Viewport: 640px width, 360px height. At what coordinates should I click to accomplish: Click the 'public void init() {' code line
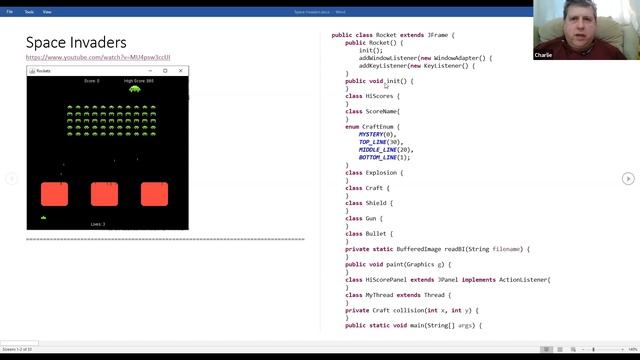click(x=379, y=81)
